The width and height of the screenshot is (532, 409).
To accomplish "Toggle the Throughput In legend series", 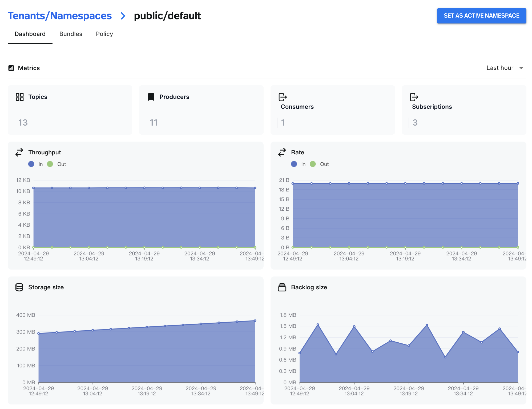I will coord(35,164).
